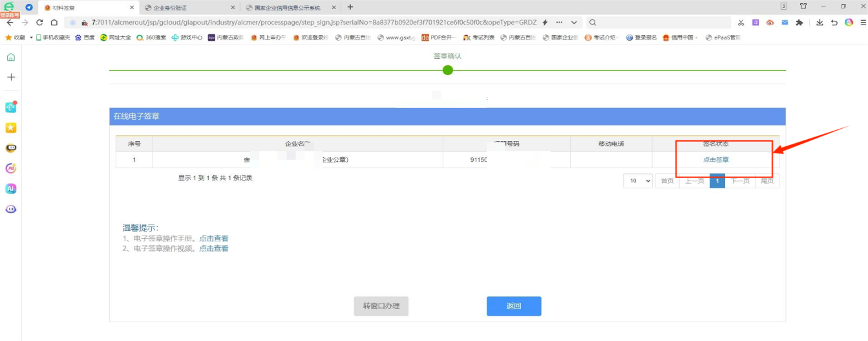Switch to the 企业身份验证 tab

click(x=187, y=7)
